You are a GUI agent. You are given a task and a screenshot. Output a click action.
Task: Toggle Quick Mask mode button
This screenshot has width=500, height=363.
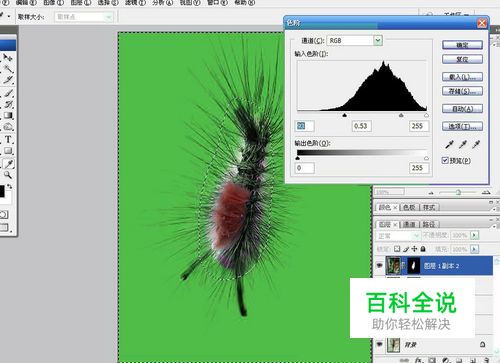point(3,215)
